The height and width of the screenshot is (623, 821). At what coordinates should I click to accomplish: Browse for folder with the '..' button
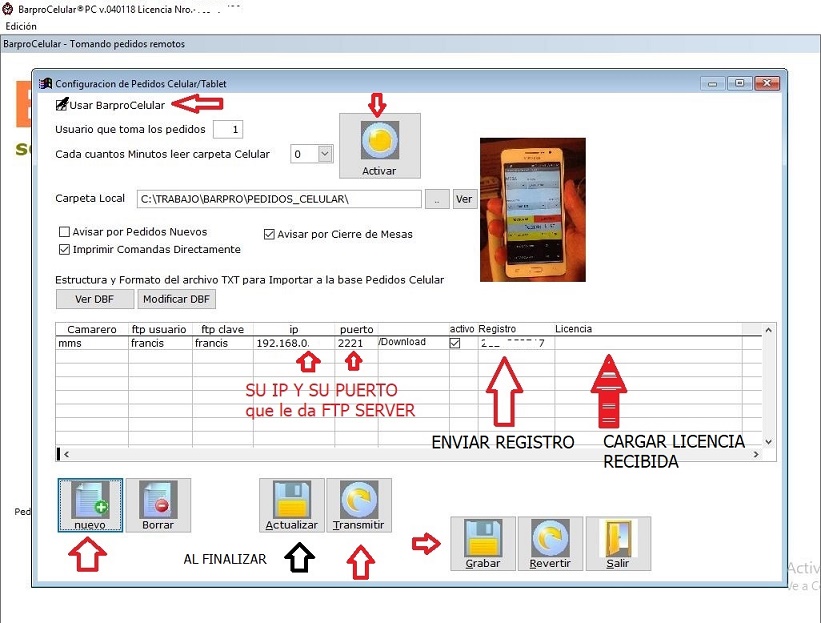coord(437,199)
